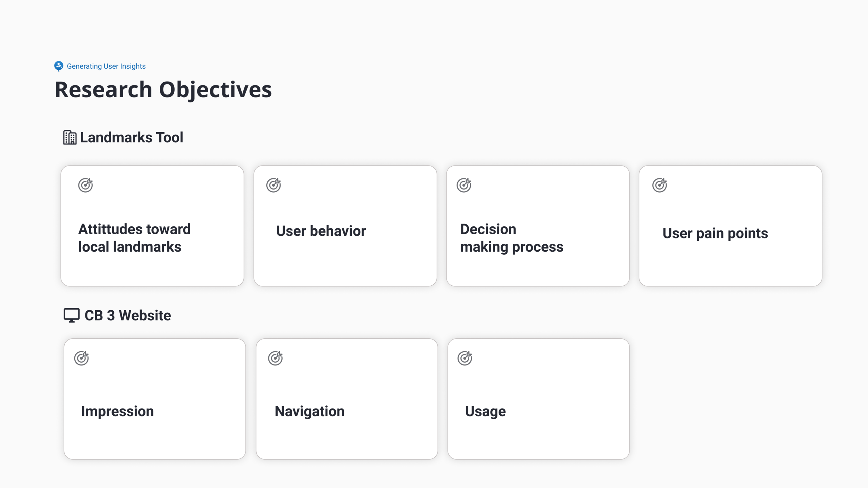Click the building icon beside Landmarks Tool
The height and width of the screenshot is (488, 868).
[x=70, y=137]
